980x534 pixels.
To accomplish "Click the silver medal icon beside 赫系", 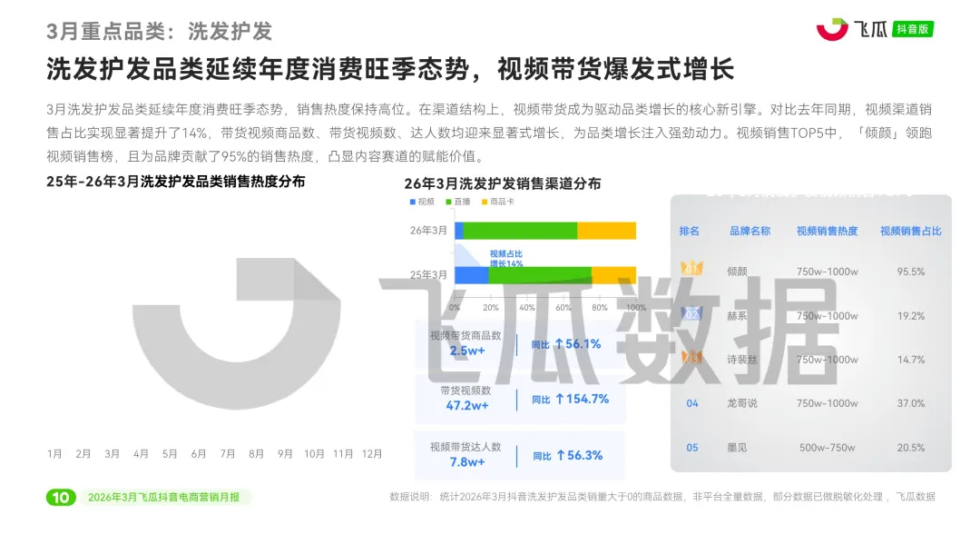I will pos(692,314).
